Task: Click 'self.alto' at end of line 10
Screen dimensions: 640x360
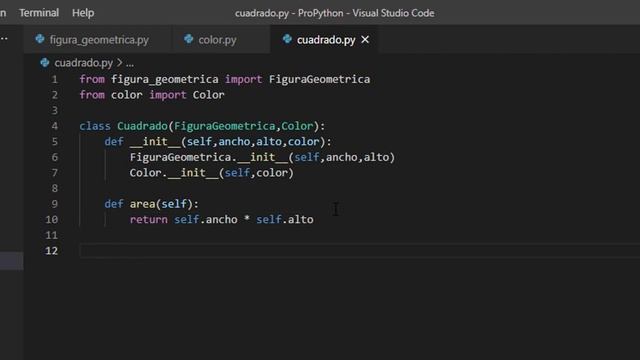Action: 285,220
